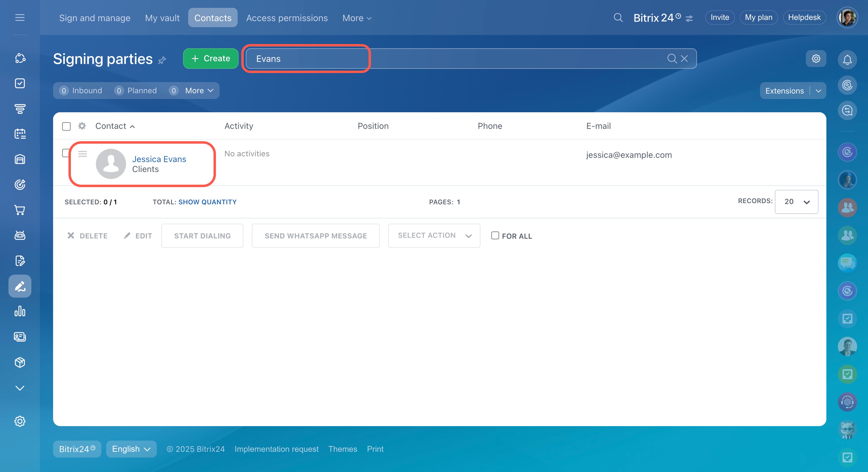This screenshot has height=472, width=868.
Task: Click the jessica@example.com email cell
Action: 629,155
